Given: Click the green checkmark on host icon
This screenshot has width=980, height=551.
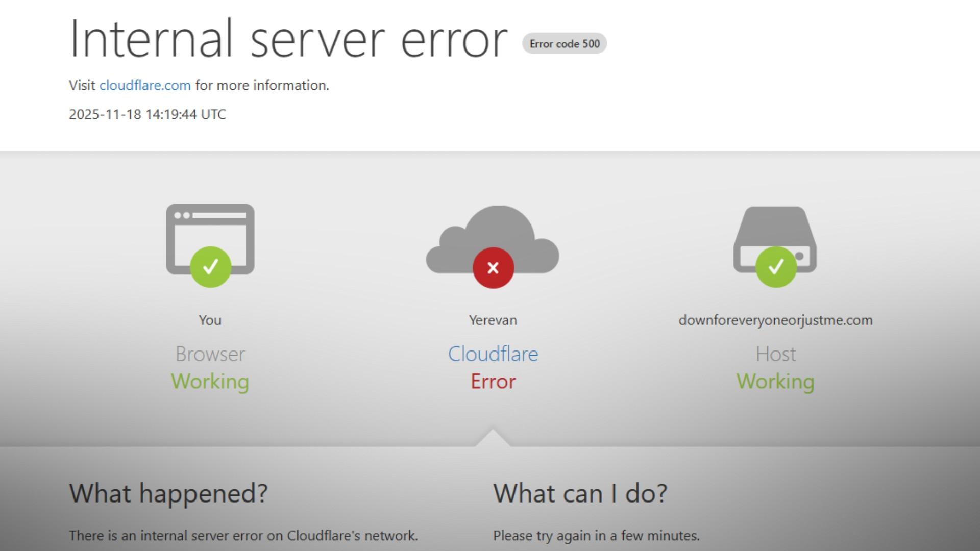Looking at the screenshot, I should 776,267.
